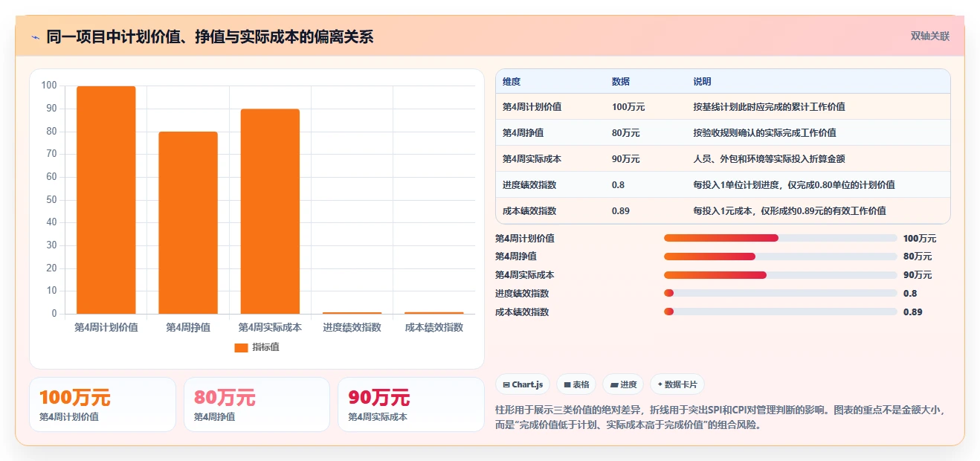Click table value 0.89

point(621,211)
